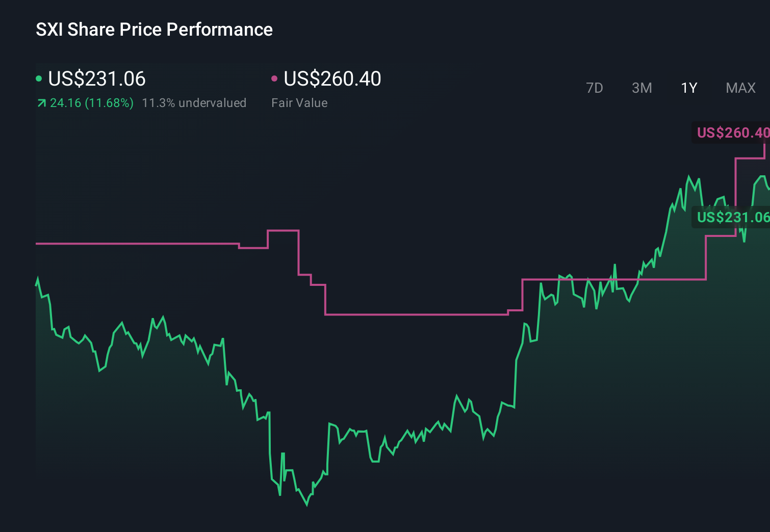The image size is (770, 532).
Task: Switch to the 7D time range
Action: click(x=595, y=88)
